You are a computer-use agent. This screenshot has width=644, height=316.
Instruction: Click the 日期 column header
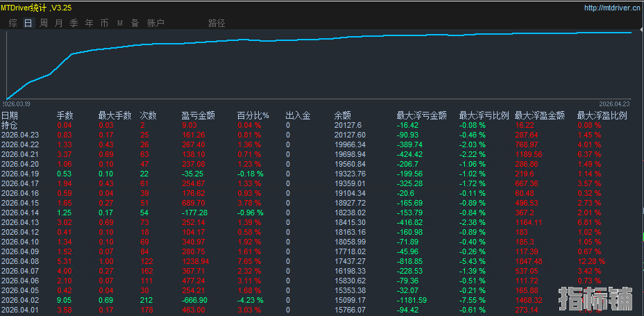pos(10,115)
